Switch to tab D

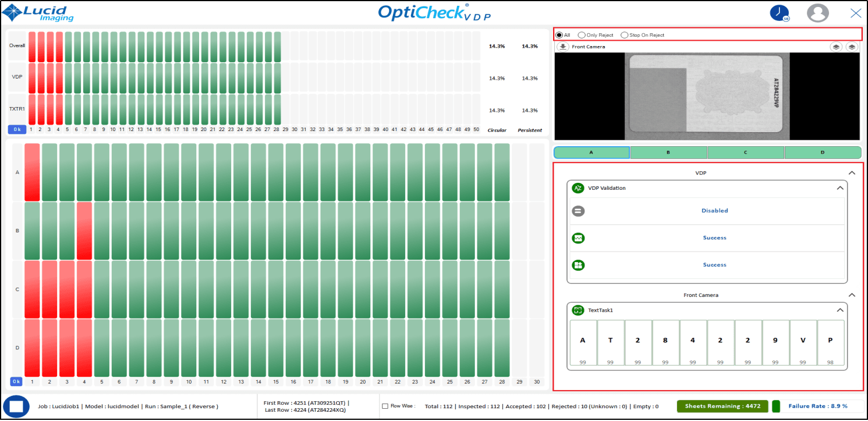(x=823, y=153)
